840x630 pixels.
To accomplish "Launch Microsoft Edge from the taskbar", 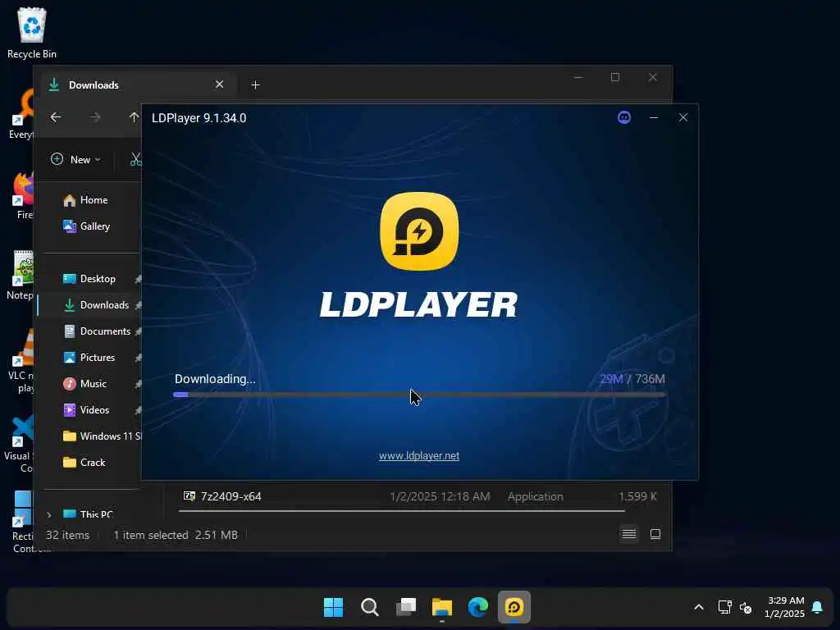I will pos(478,607).
